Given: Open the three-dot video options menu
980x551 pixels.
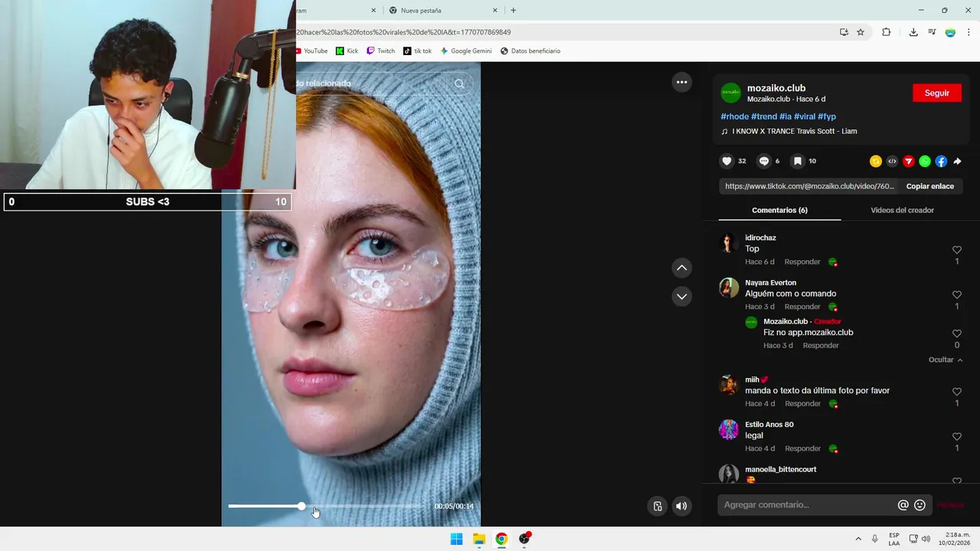Looking at the screenshot, I should coord(681,82).
